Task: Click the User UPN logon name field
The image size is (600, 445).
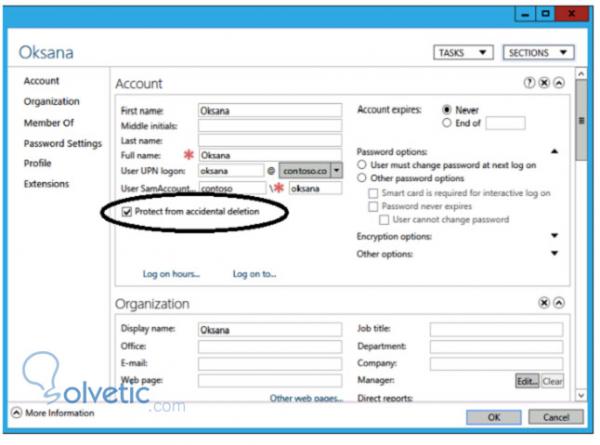Action: click(x=232, y=171)
